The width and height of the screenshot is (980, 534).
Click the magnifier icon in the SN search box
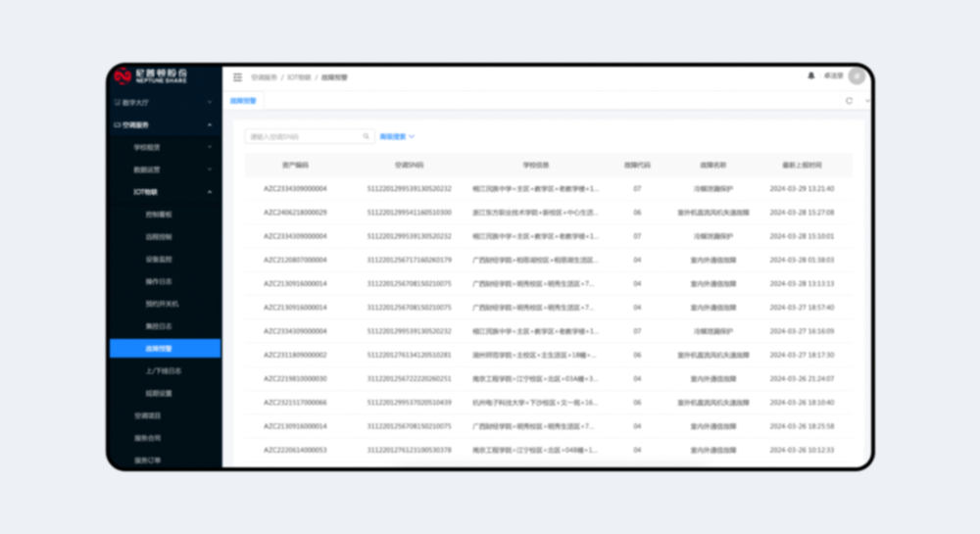(367, 136)
